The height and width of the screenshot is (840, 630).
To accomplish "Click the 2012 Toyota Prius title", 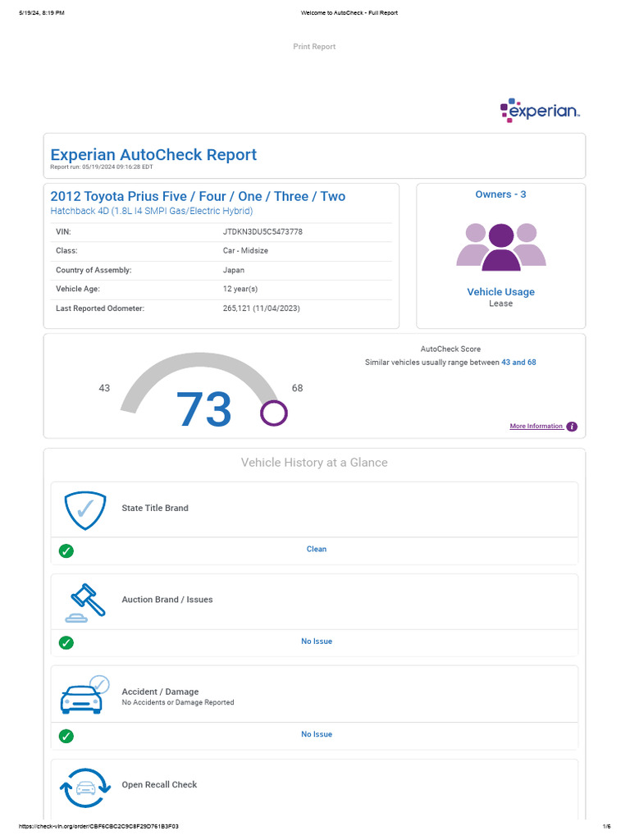I will pyautogui.click(x=198, y=197).
